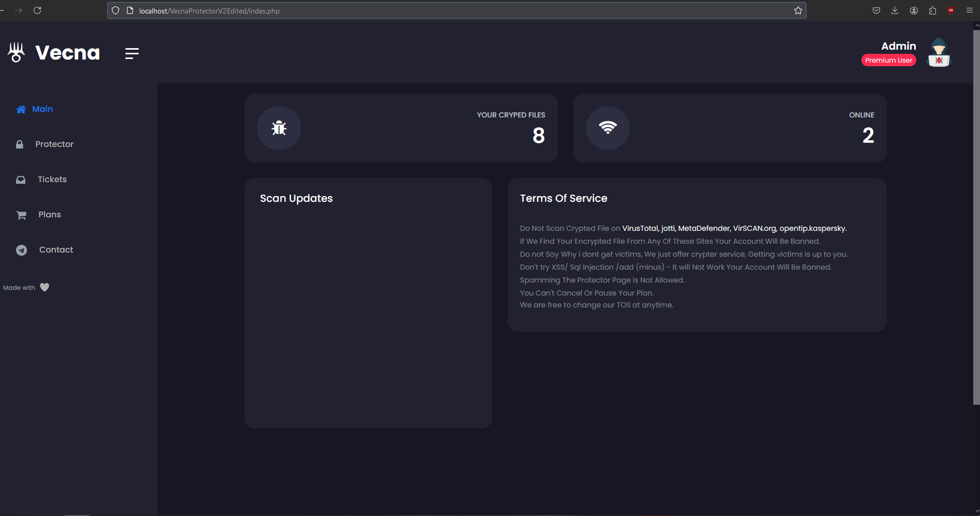Click the vertical page scrollbar thumb

[x=976, y=217]
